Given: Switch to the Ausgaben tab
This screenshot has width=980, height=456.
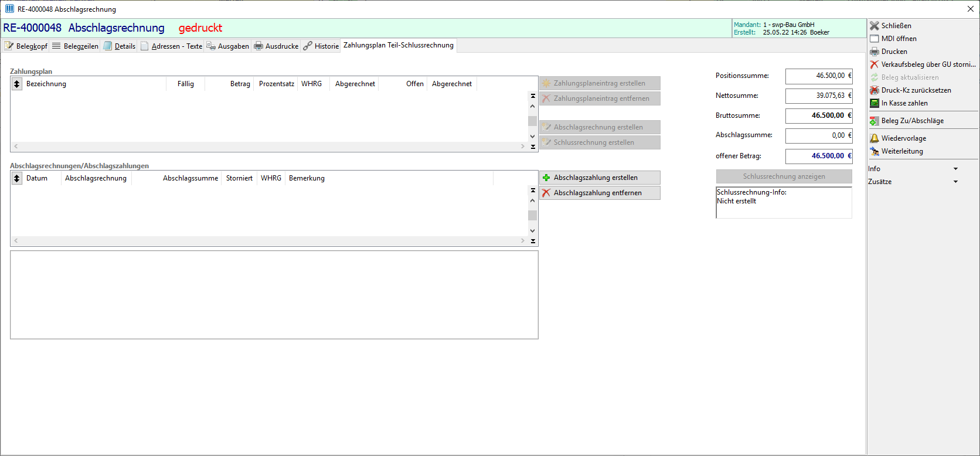Looking at the screenshot, I should (227, 46).
